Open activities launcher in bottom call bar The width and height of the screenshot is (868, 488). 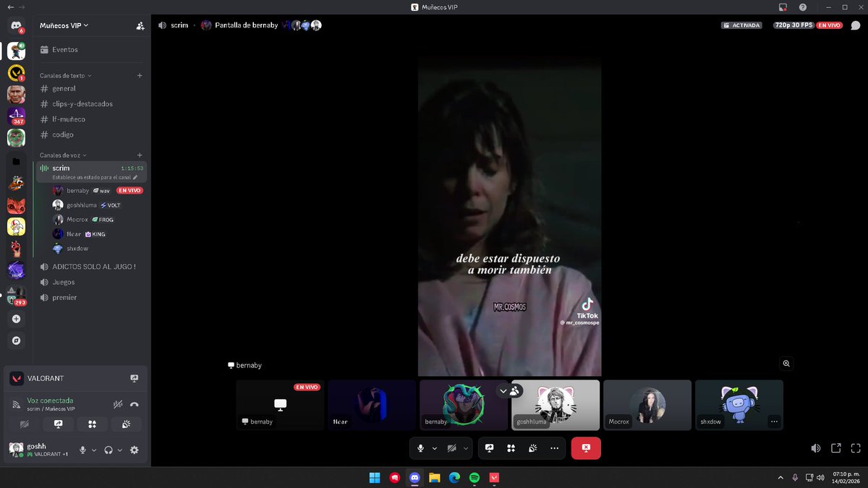tap(511, 448)
